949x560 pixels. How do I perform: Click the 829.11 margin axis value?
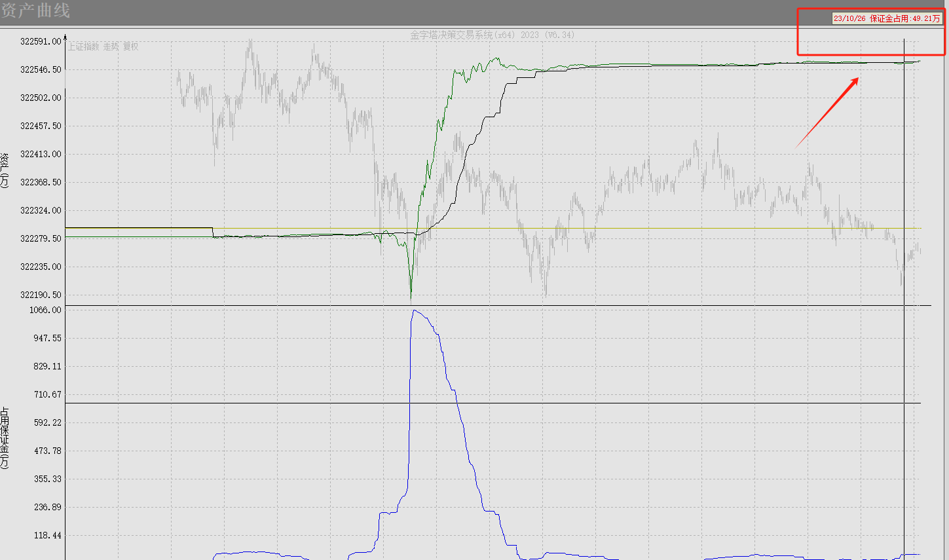tap(47, 366)
